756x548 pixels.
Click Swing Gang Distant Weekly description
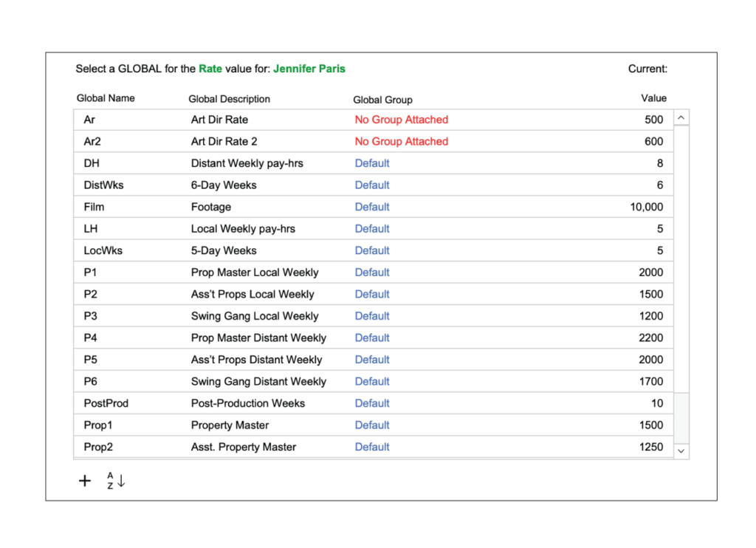(258, 382)
